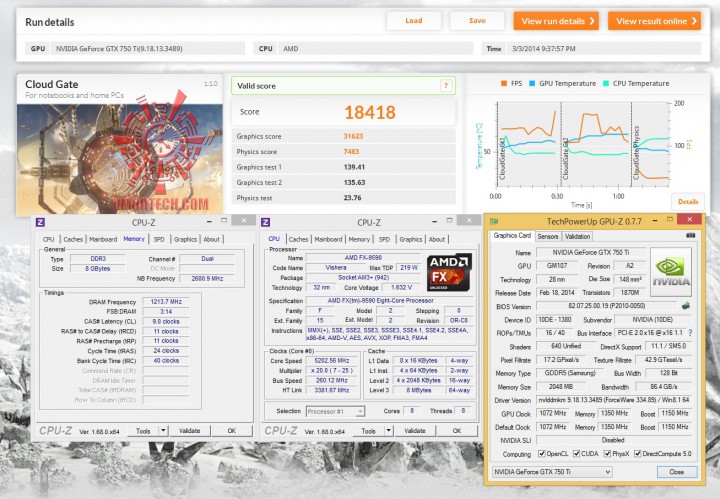720x499 pixels.
Task: Click the BIOS version save chip icon
Action: click(x=685, y=306)
